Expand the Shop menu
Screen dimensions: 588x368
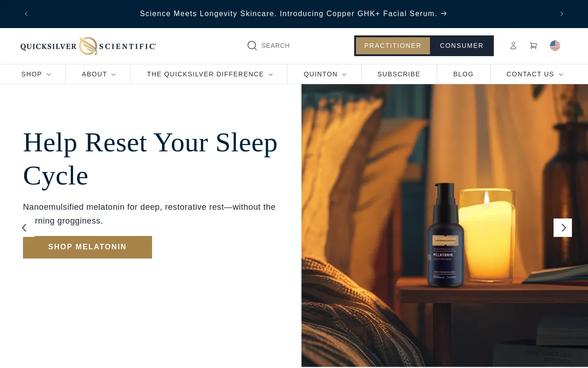pyautogui.click(x=36, y=74)
